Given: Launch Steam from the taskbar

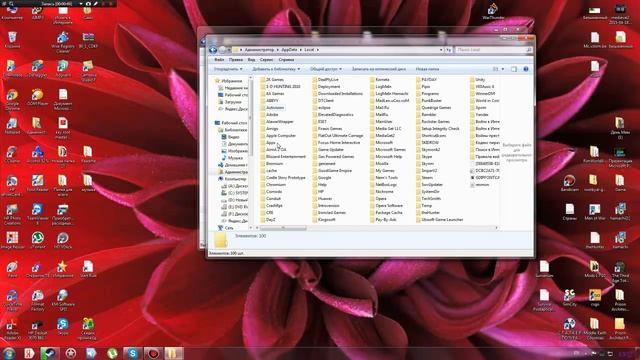Looking at the screenshot, I should coord(49,353).
